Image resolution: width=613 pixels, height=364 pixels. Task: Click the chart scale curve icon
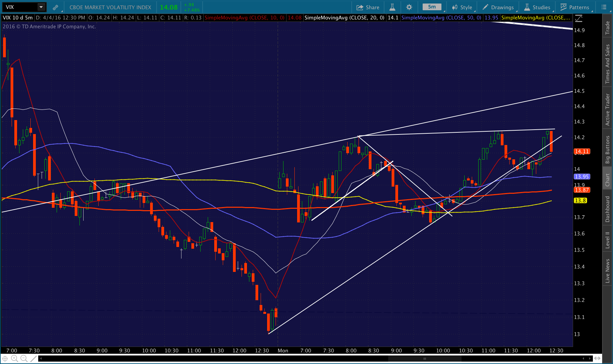click(579, 18)
